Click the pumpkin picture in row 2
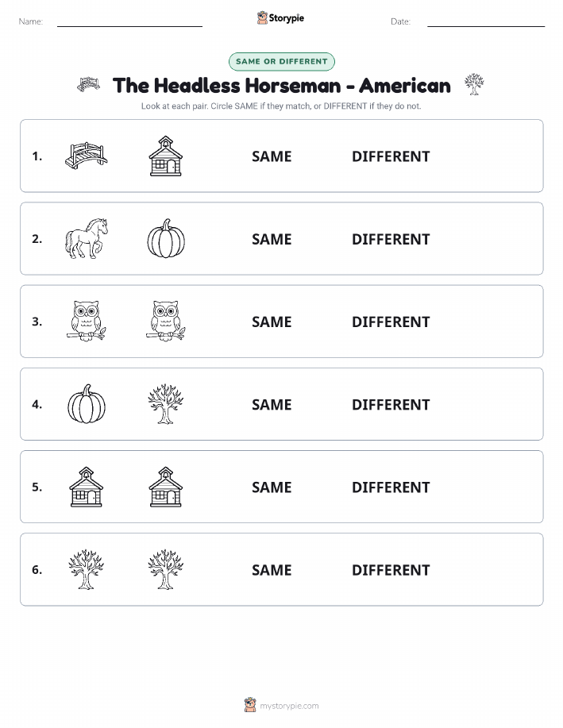 166,239
